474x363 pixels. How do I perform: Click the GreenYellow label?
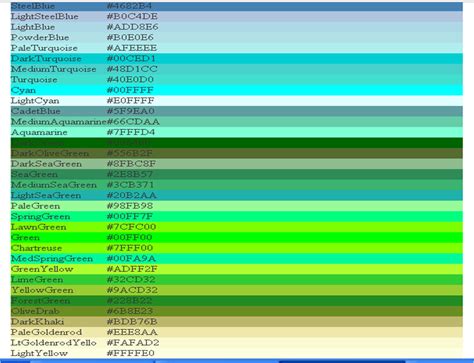click(42, 269)
